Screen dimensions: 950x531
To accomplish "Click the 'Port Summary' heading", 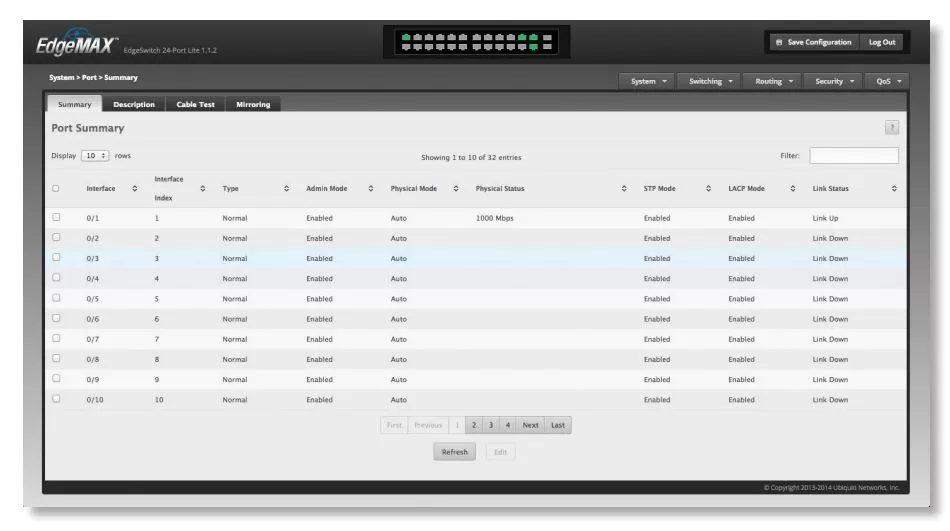I will pos(88,128).
